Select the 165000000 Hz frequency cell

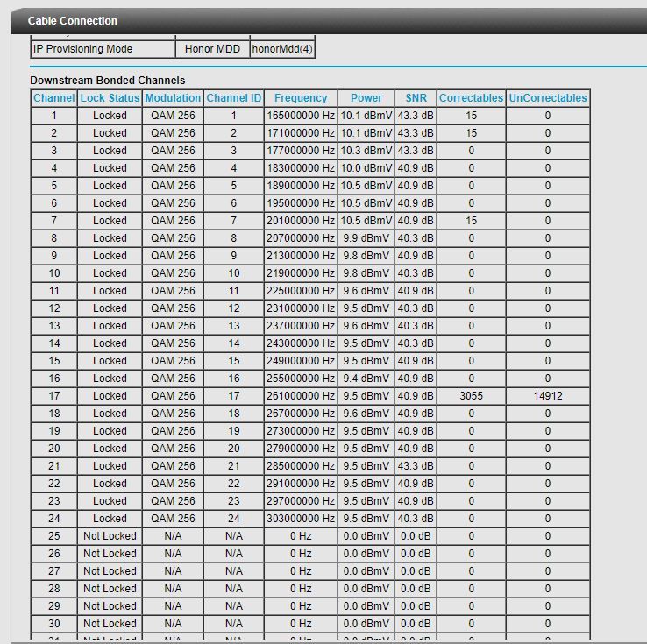(x=301, y=116)
